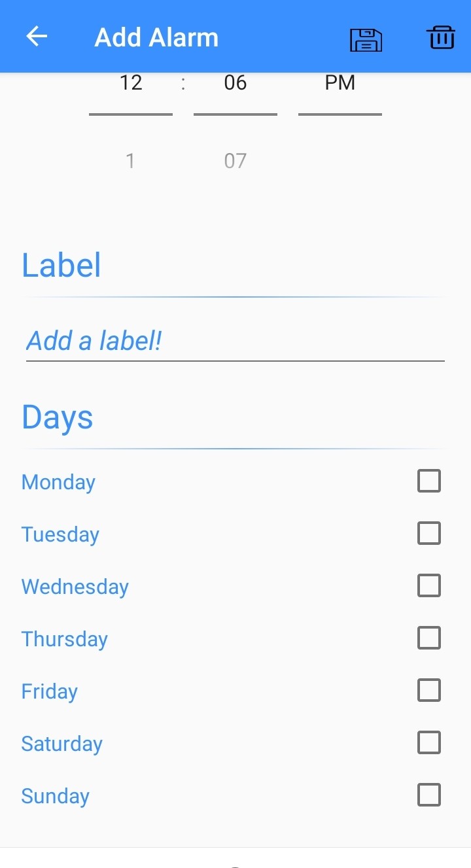Screen dimensions: 471x868
Task: Delete the alarm using the trash icon
Action: 442,37
